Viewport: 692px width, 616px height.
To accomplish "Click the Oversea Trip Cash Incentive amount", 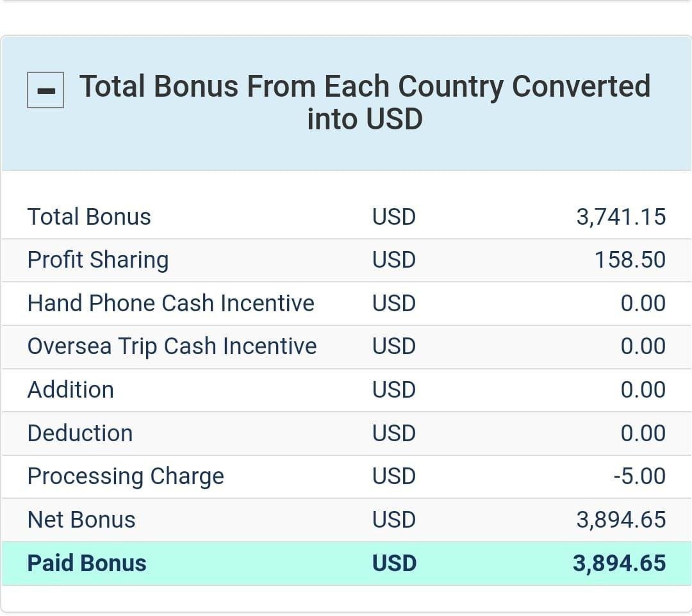I will pyautogui.click(x=643, y=346).
